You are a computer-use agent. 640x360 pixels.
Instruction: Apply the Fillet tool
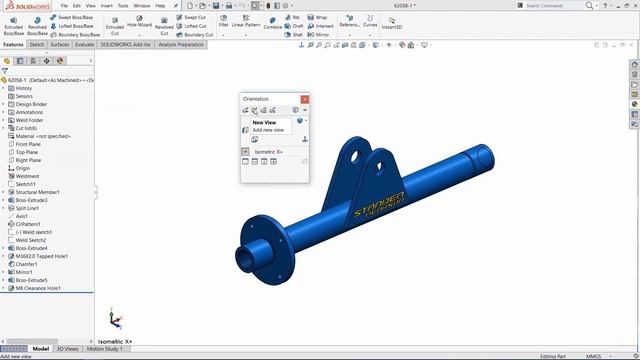[223, 21]
